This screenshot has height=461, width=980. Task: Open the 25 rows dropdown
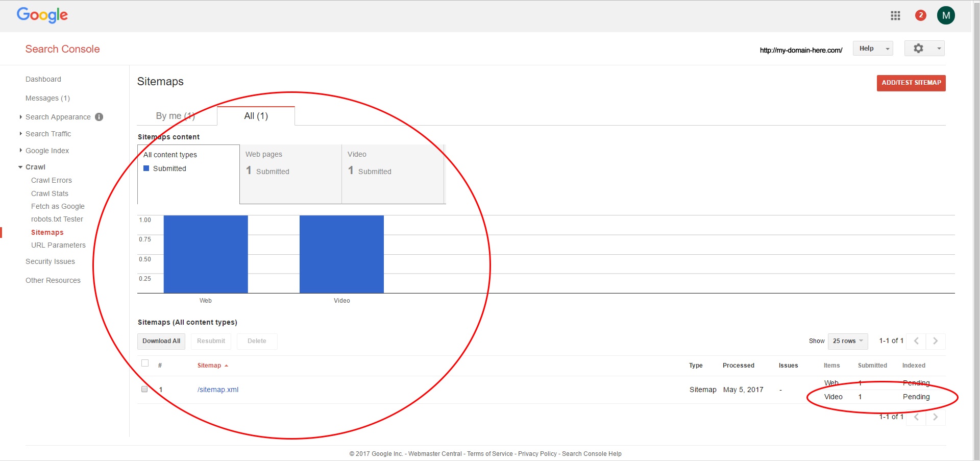(x=848, y=341)
